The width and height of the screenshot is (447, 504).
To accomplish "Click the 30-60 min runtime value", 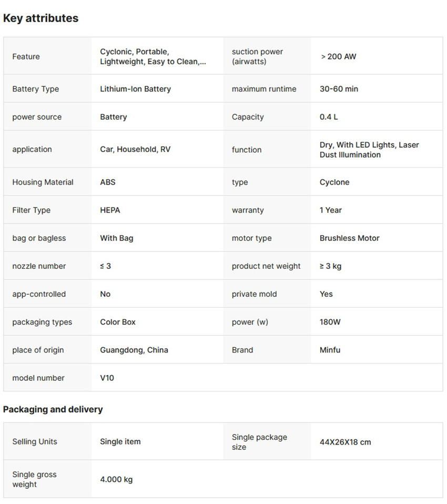I will 339,89.
